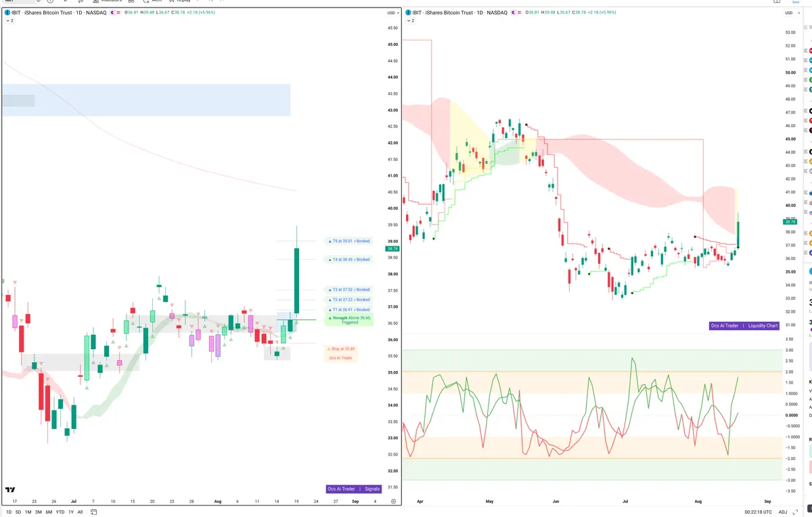This screenshot has height=517, width=812.
Task: Select the 6M time range
Action: [x=49, y=512]
